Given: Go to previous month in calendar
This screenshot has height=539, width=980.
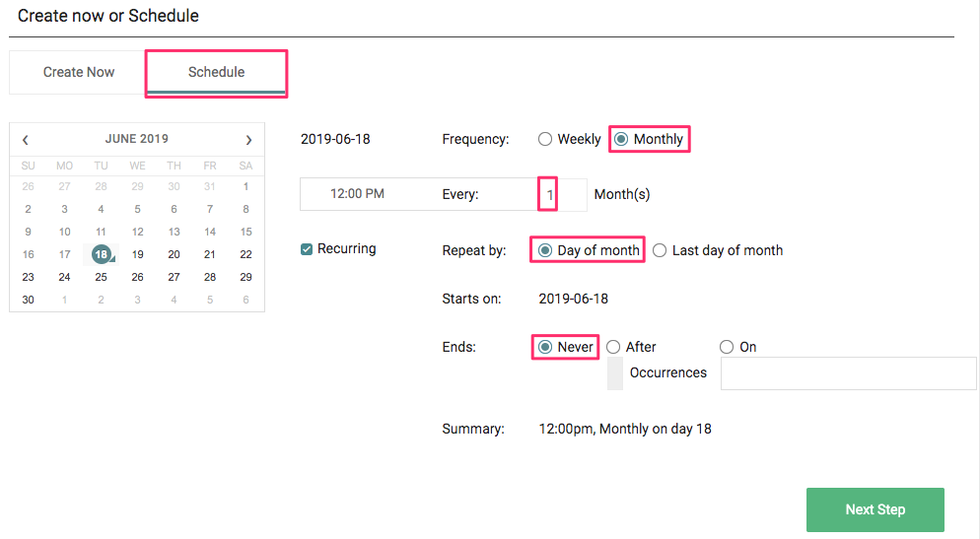Looking at the screenshot, I should pos(26,140).
